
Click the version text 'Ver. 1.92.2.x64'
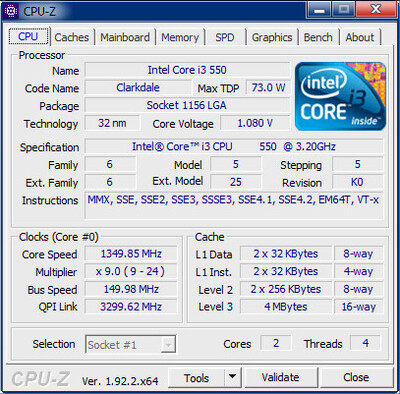coord(120,381)
